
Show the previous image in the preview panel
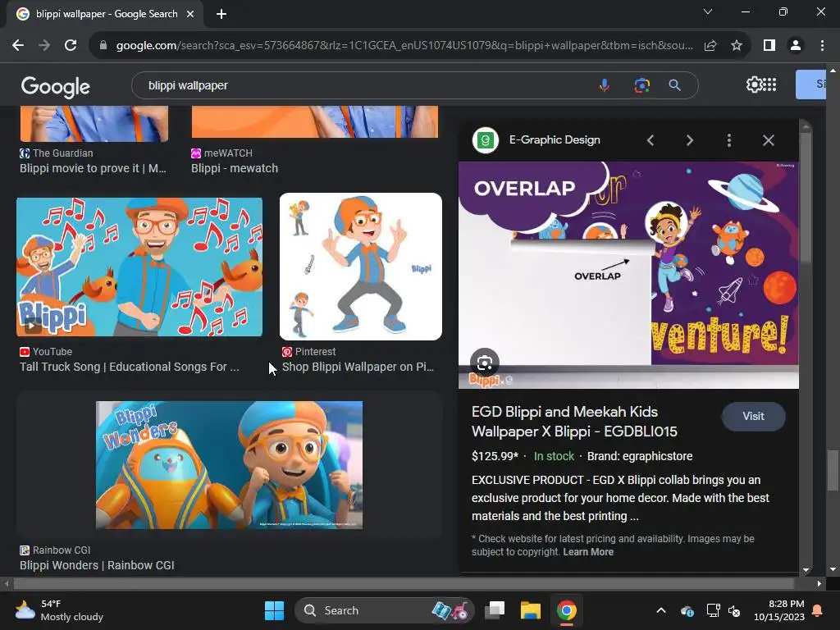coord(651,140)
